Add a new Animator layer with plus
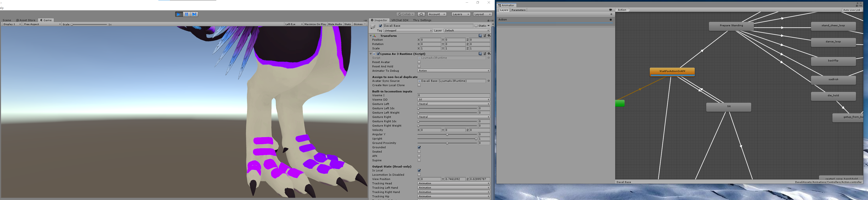The height and width of the screenshot is (200, 868). coord(611,14)
